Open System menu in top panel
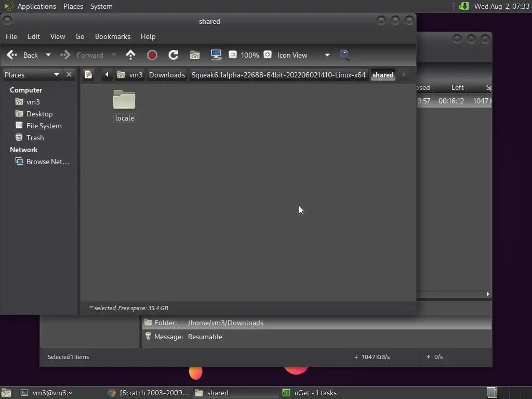532x399 pixels. click(x=101, y=6)
